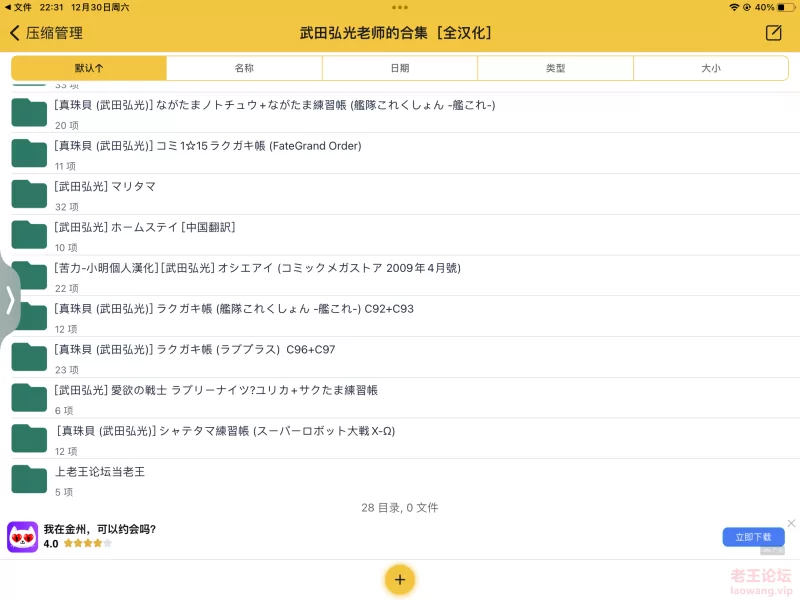
Task: Select the ホームステイ [中国翻訳] title
Action: point(145,228)
